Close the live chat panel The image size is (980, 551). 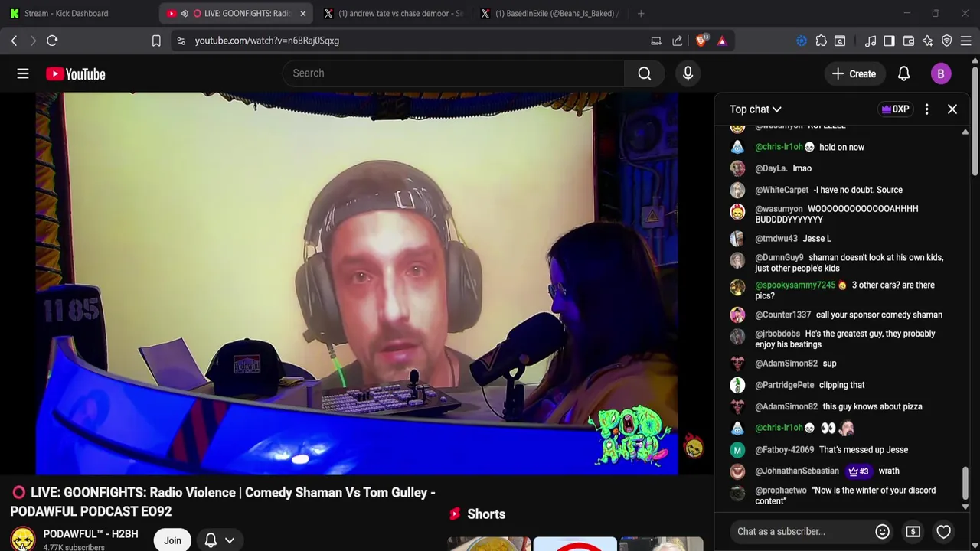(952, 109)
